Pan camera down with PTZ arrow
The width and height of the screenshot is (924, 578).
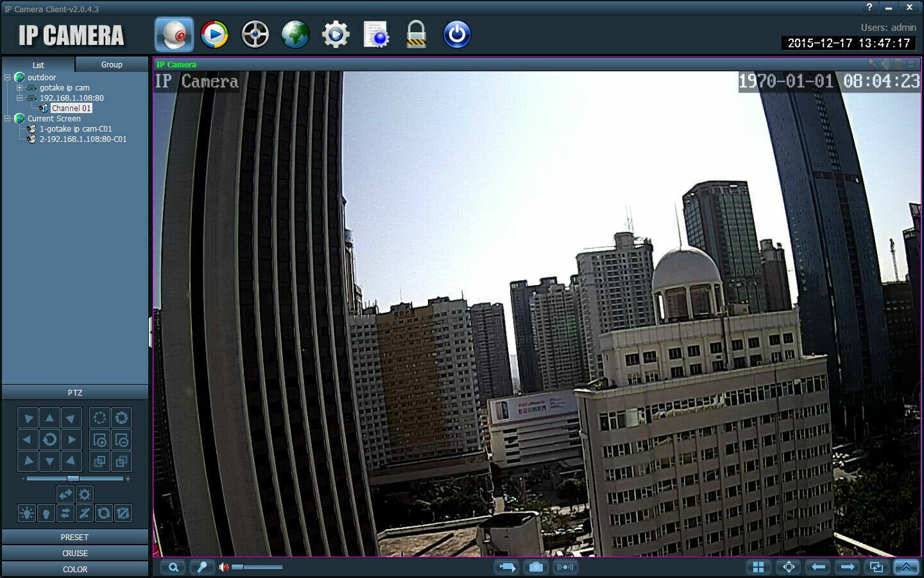click(x=49, y=461)
